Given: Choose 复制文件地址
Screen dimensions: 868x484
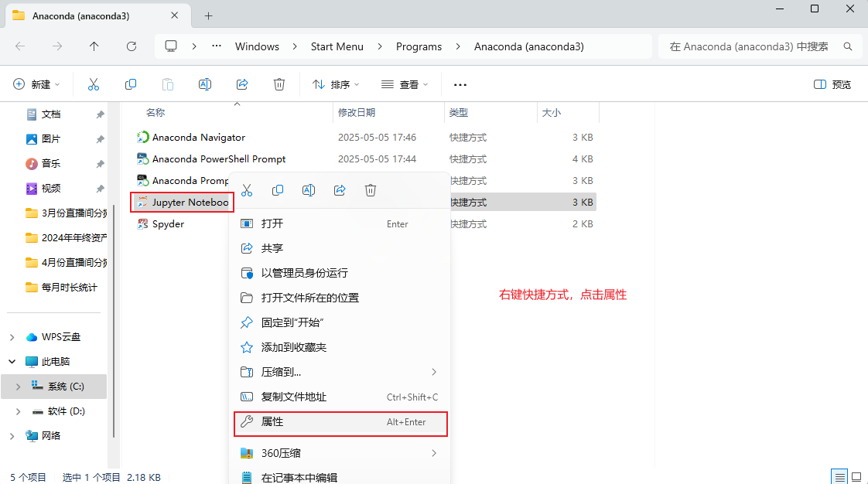Looking at the screenshot, I should pos(340,397).
